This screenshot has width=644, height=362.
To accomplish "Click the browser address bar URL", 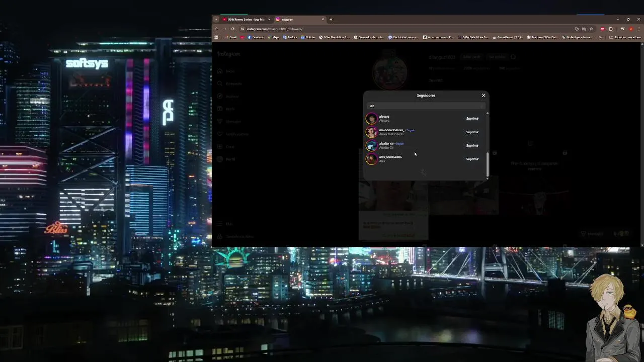I will (x=275, y=29).
